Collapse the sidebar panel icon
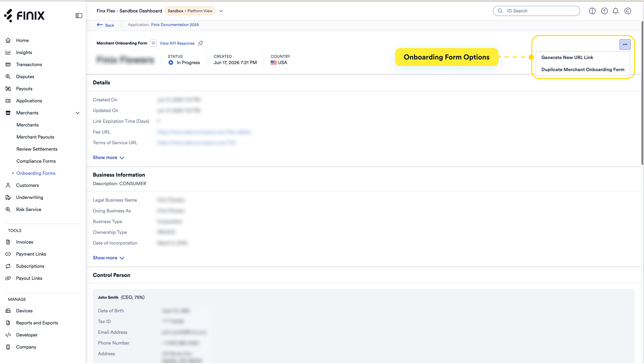Image resolution: width=644 pixels, height=364 pixels. point(79,16)
